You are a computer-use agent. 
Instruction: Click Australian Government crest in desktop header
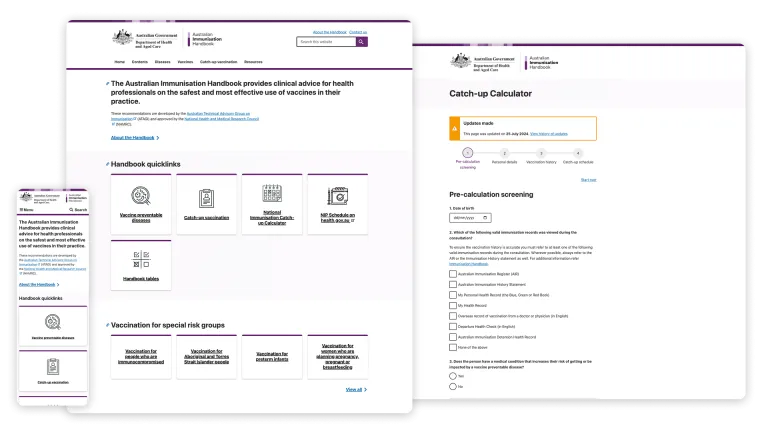click(x=122, y=38)
